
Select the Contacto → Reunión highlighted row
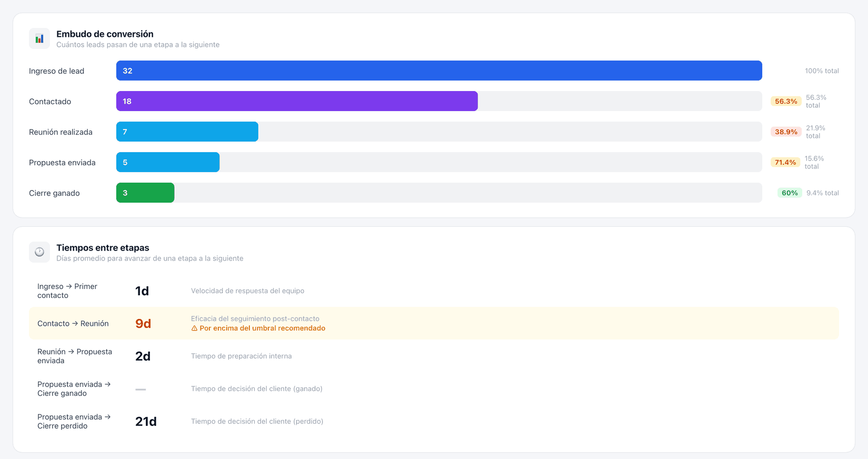click(434, 323)
